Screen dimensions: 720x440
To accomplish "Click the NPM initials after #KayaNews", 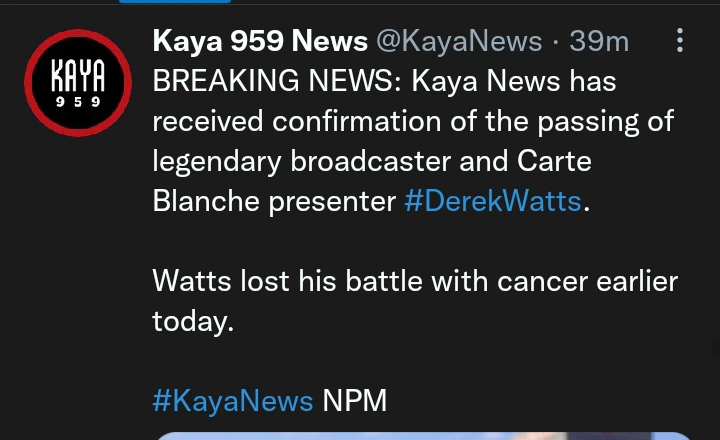I will (x=354, y=401).
